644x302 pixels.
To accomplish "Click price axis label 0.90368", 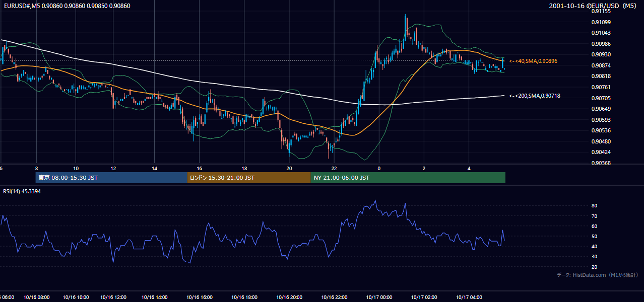I will click(x=601, y=163).
